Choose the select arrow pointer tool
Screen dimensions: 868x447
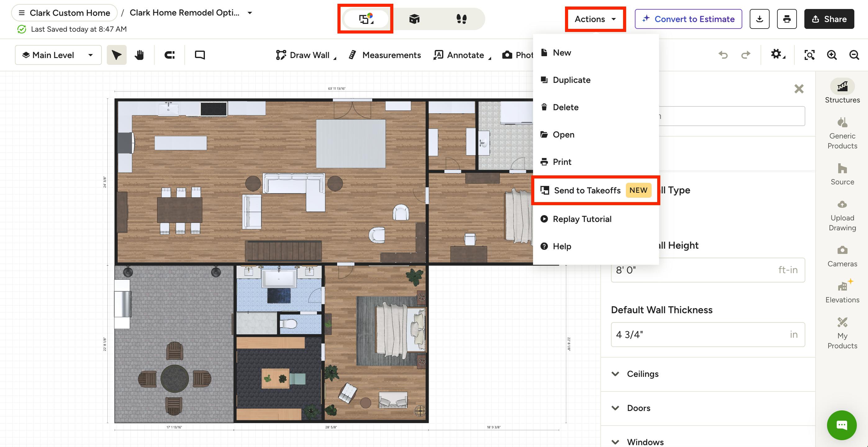point(117,55)
